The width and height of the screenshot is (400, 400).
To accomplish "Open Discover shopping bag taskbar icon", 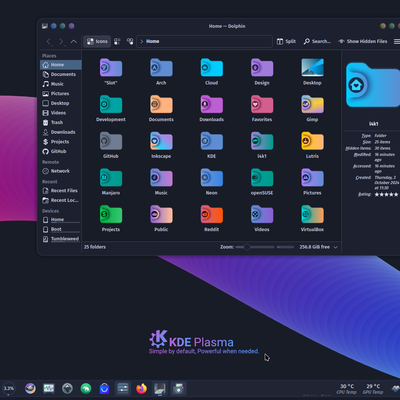I will pyautogui.click(x=104, y=388).
